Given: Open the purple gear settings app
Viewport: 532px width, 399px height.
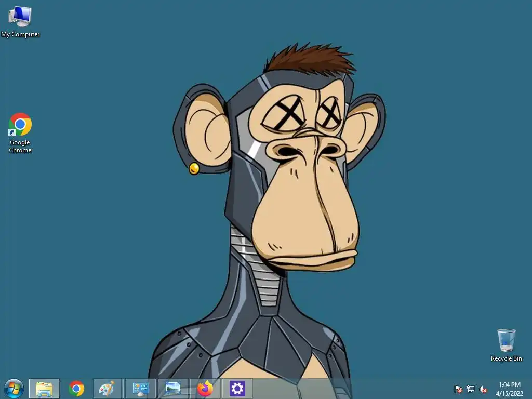Looking at the screenshot, I should [x=237, y=389].
